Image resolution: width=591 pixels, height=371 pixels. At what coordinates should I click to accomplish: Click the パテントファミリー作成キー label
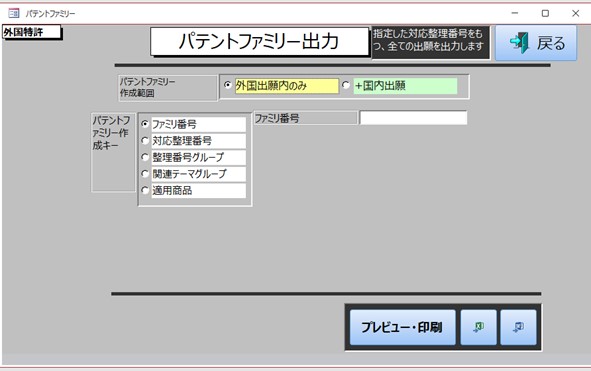click(x=113, y=152)
